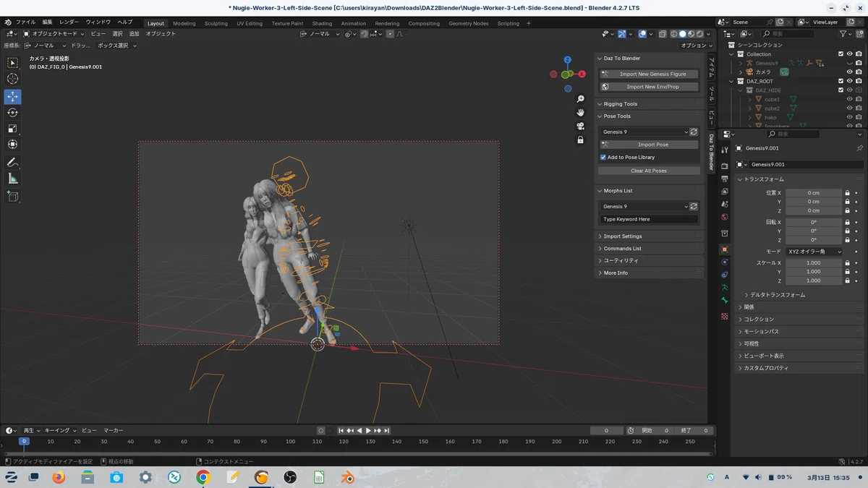Select the Measure tool
This screenshot has width=868, height=488.
click(12, 179)
